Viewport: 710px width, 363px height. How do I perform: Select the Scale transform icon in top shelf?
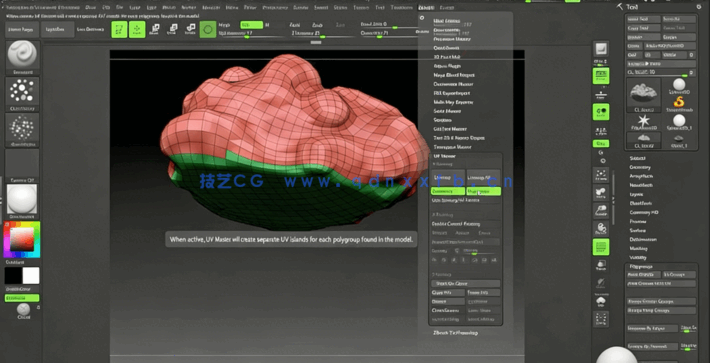coord(172,30)
